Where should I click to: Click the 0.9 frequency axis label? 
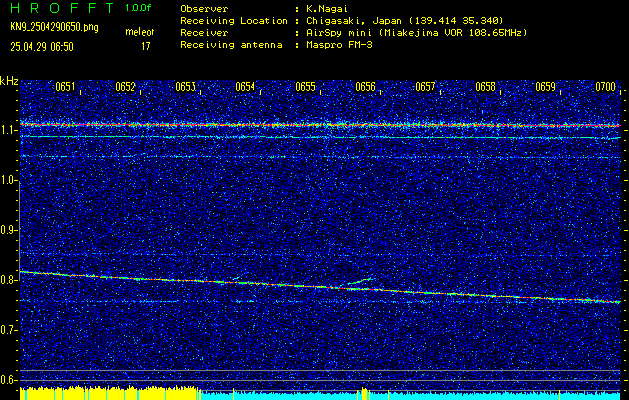[7, 230]
